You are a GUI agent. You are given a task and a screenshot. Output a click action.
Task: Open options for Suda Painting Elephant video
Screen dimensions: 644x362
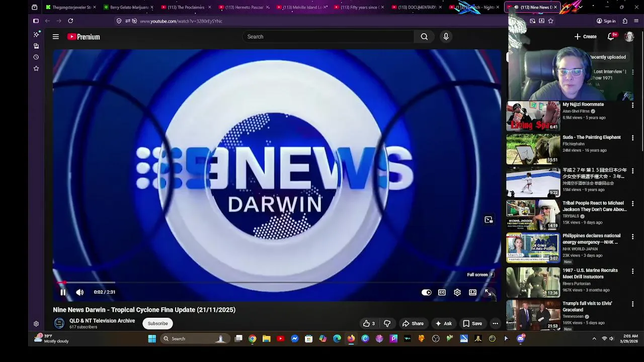tap(632, 138)
